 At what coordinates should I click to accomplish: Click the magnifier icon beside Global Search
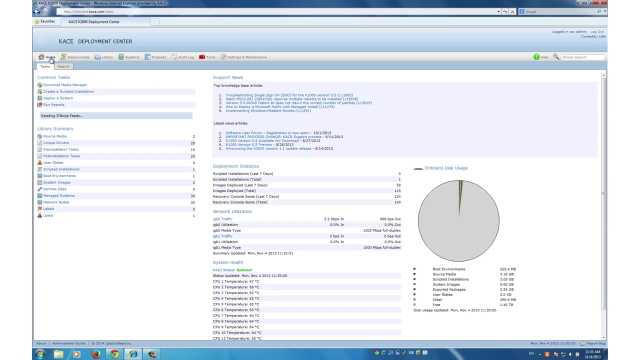tap(556, 57)
